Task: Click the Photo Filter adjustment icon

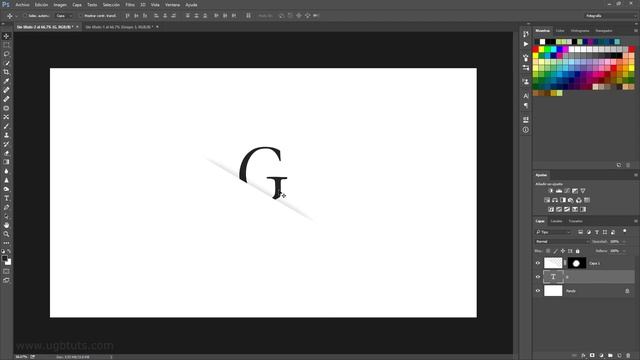Action: tap(571, 200)
